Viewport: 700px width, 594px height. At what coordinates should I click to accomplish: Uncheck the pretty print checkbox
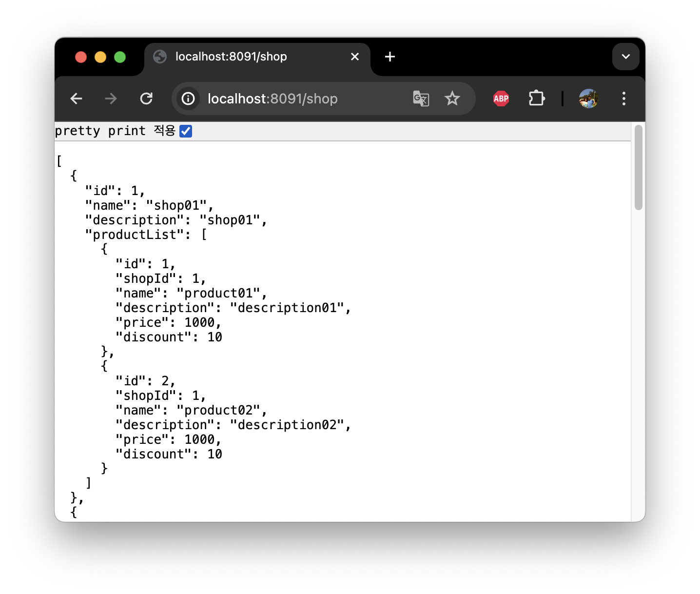(x=185, y=131)
